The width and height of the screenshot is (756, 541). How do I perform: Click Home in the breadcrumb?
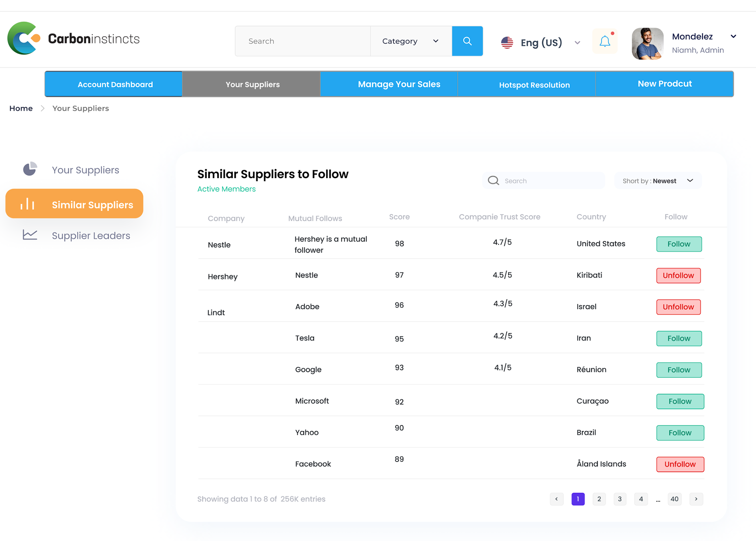21,108
